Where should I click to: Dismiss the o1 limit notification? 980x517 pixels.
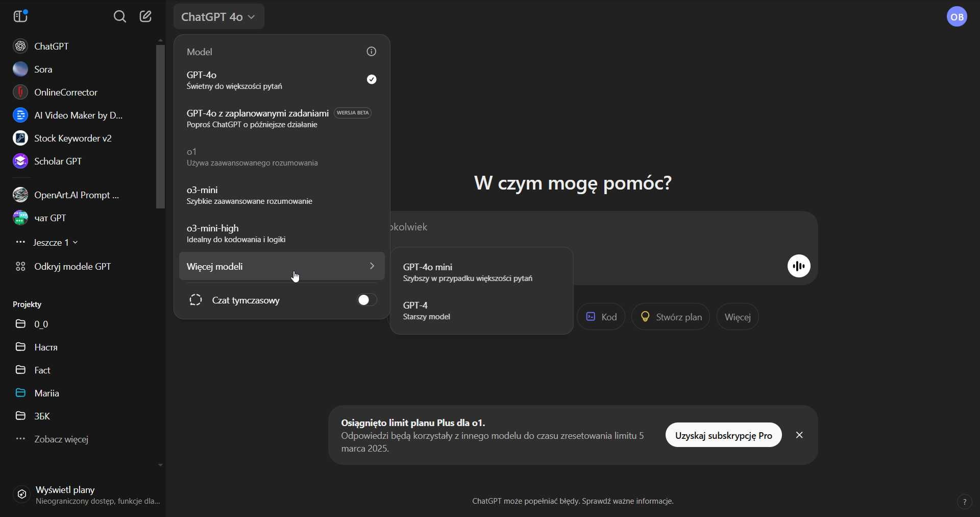coord(800,435)
